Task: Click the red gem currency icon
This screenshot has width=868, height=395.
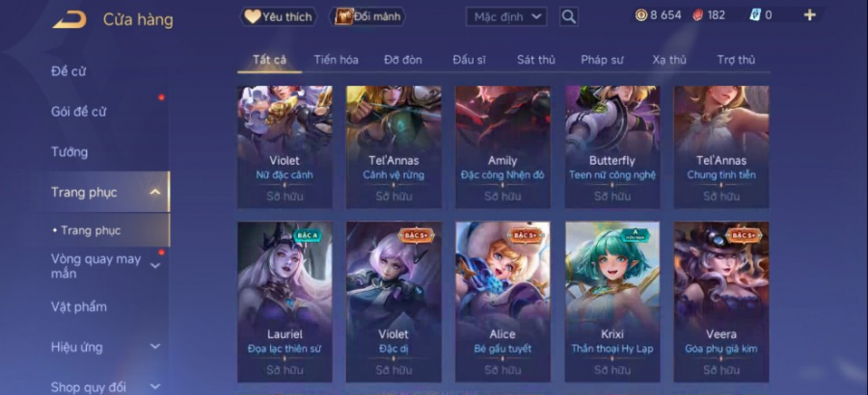Action: (x=698, y=15)
